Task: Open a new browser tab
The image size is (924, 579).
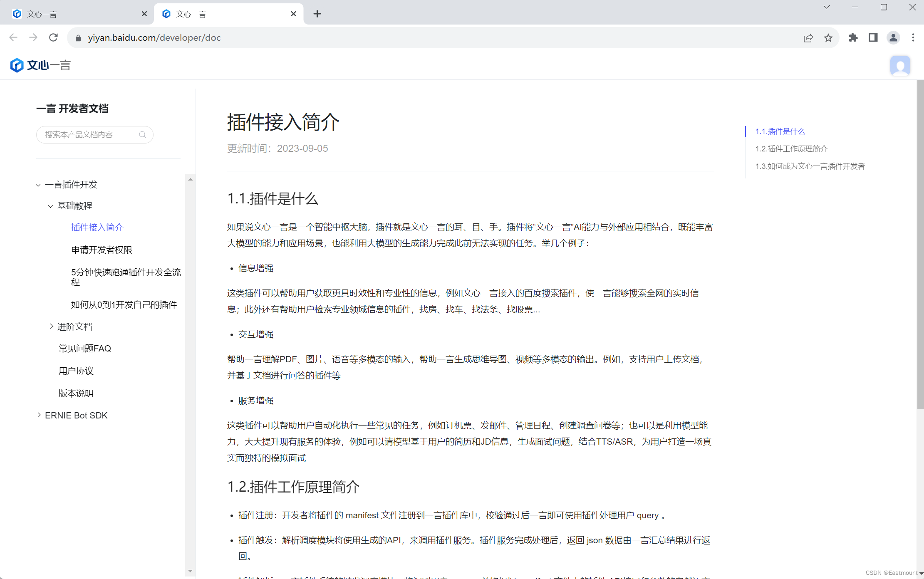Action: (x=317, y=14)
